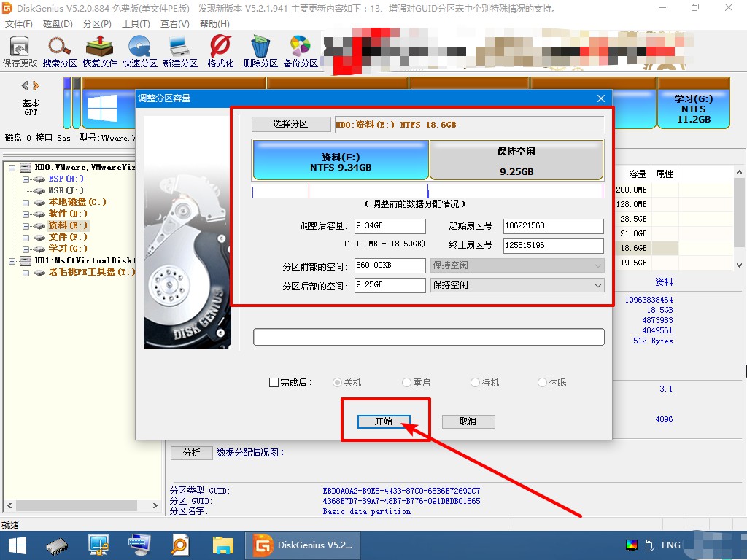Click the 分析 button

pyautogui.click(x=192, y=452)
